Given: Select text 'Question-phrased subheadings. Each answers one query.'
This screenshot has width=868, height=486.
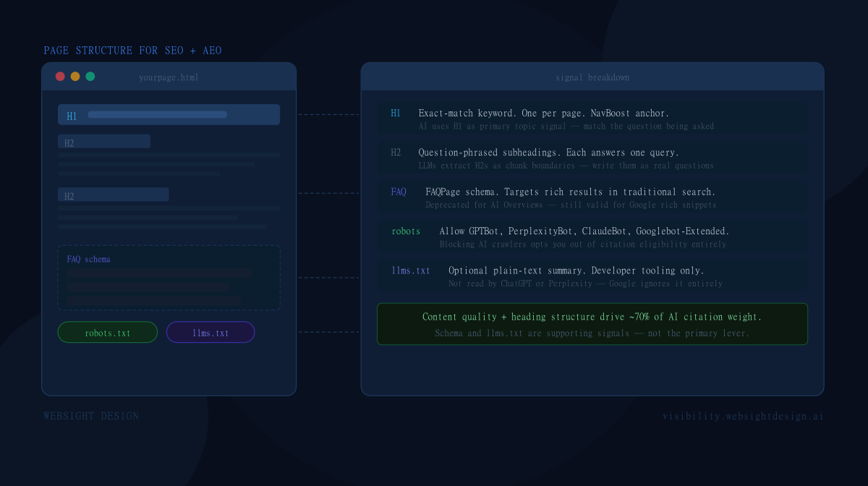Looking at the screenshot, I should click(x=549, y=153).
